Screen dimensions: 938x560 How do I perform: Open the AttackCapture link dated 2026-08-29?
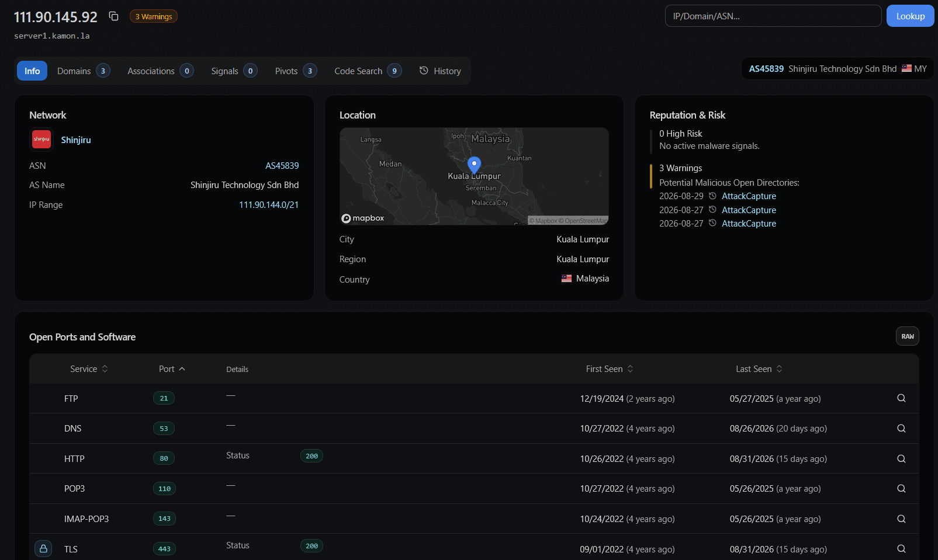(x=749, y=196)
